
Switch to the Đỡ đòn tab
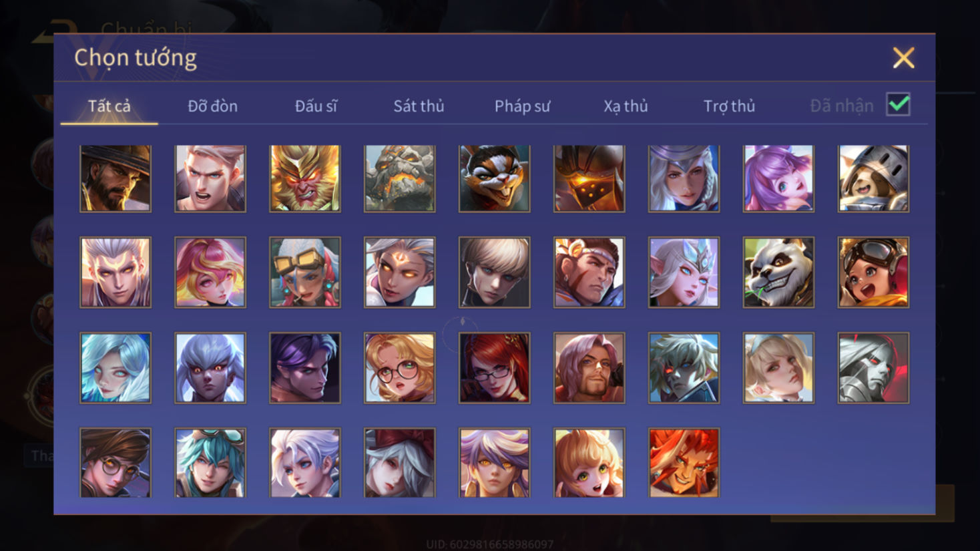(x=212, y=106)
